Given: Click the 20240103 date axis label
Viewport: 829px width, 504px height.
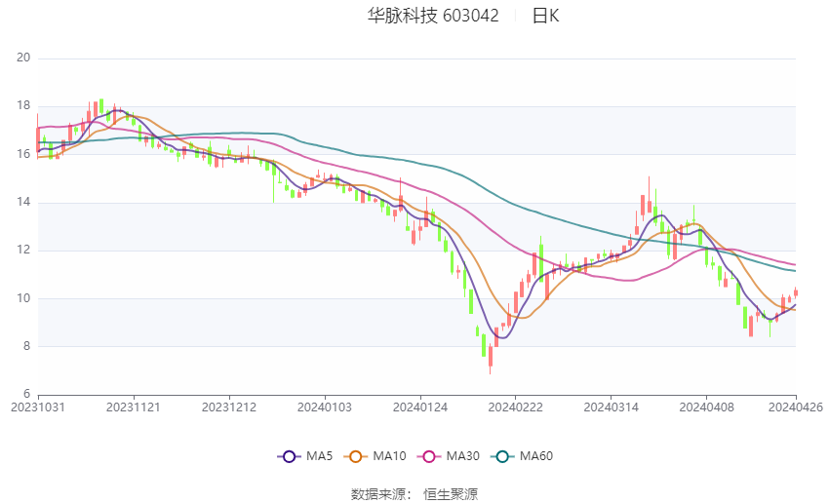Looking at the screenshot, I should (325, 407).
